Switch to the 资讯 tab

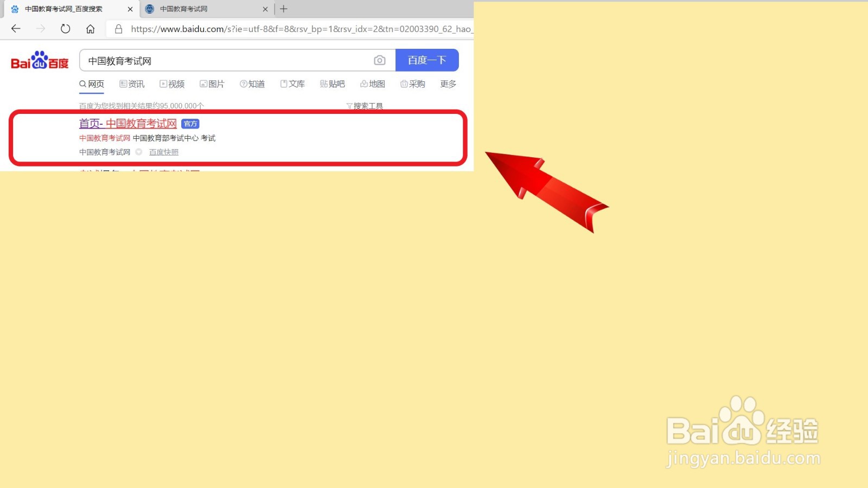point(132,84)
